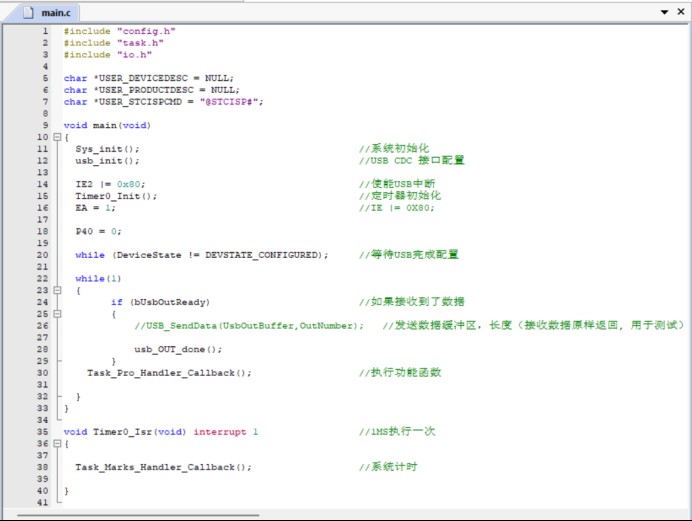The image size is (692, 521).
Task: Click the void main(void) declaration
Action: 107,125
